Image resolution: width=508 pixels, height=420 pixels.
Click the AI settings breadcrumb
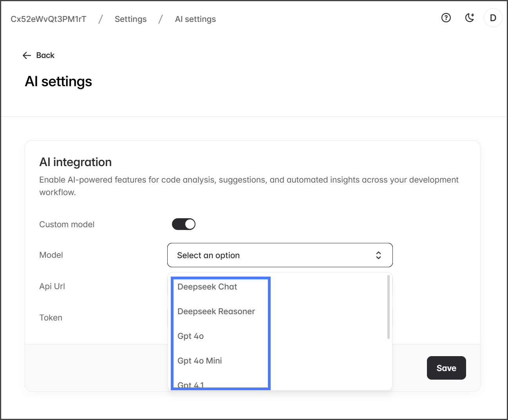tap(195, 19)
